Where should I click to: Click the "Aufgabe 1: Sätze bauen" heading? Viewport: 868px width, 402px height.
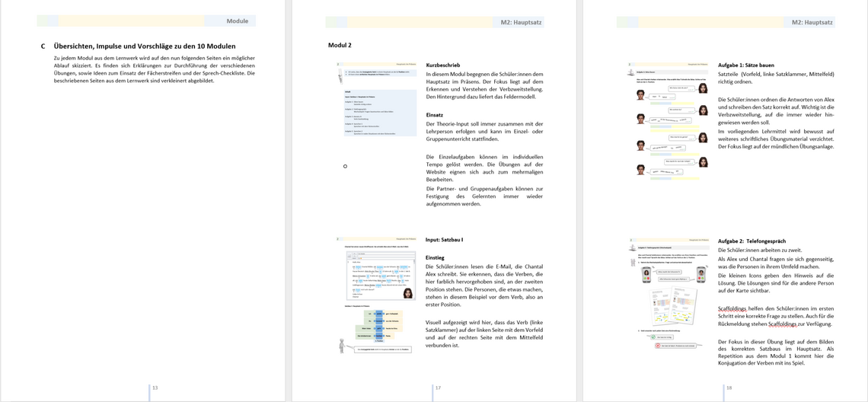[x=745, y=65]
